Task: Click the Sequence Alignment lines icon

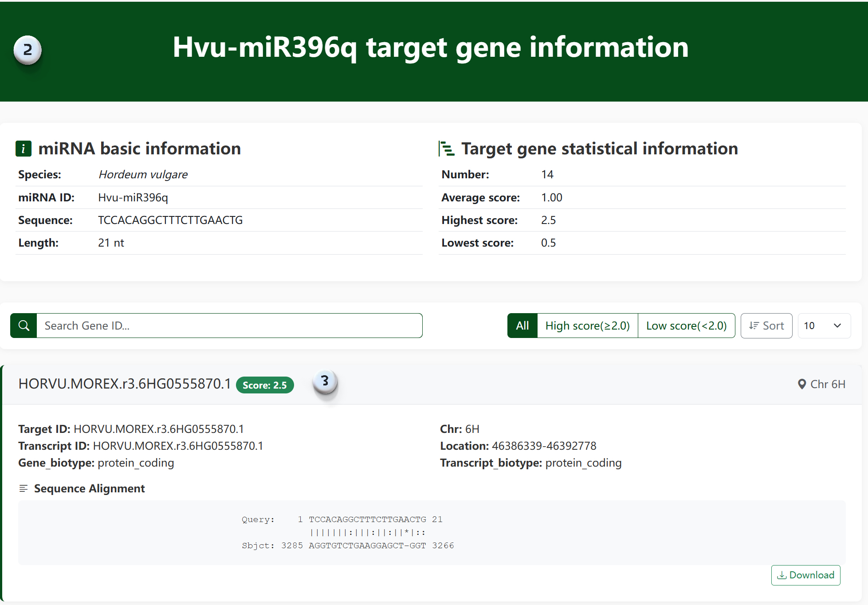Action: (24, 488)
